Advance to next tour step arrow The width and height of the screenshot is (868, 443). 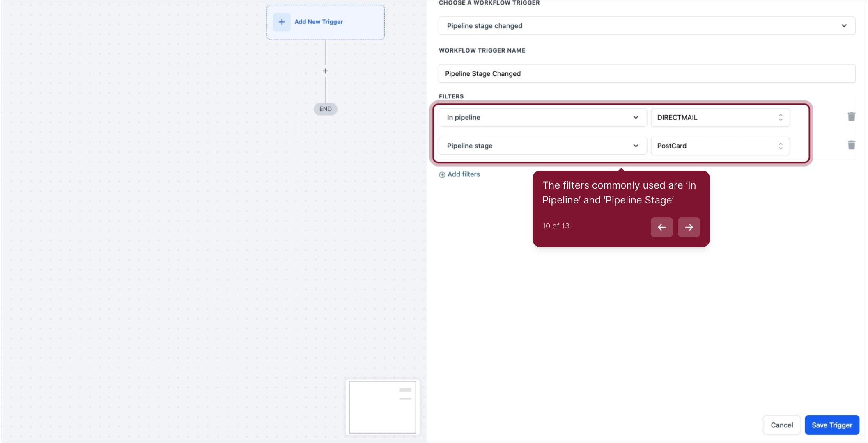(x=689, y=227)
